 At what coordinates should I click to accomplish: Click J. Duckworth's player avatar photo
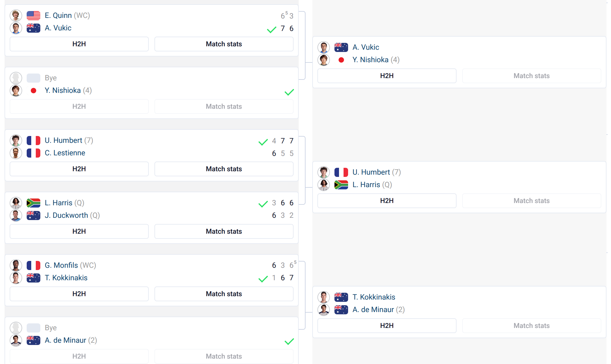click(x=16, y=216)
